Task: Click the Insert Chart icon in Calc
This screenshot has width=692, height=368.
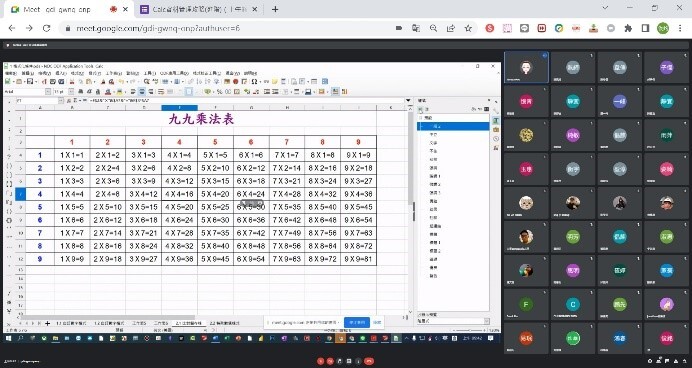Action: pyautogui.click(x=236, y=82)
